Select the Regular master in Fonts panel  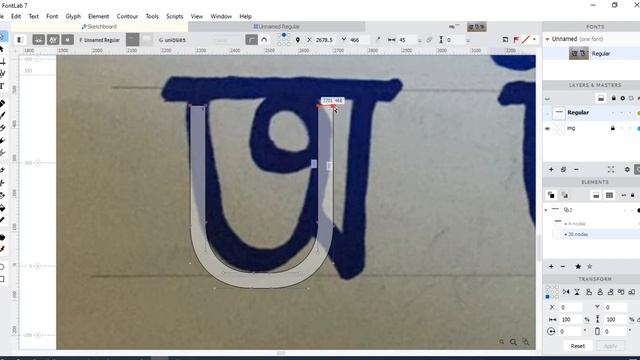point(592,53)
